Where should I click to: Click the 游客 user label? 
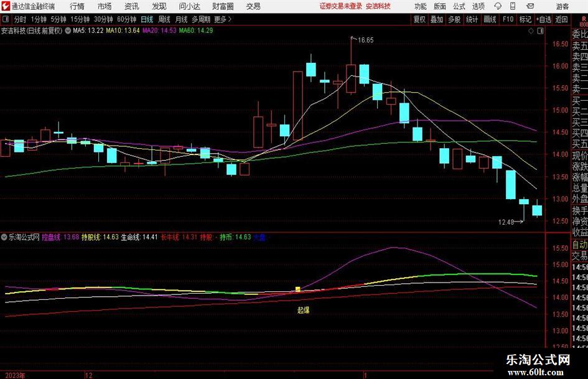[562, 6]
